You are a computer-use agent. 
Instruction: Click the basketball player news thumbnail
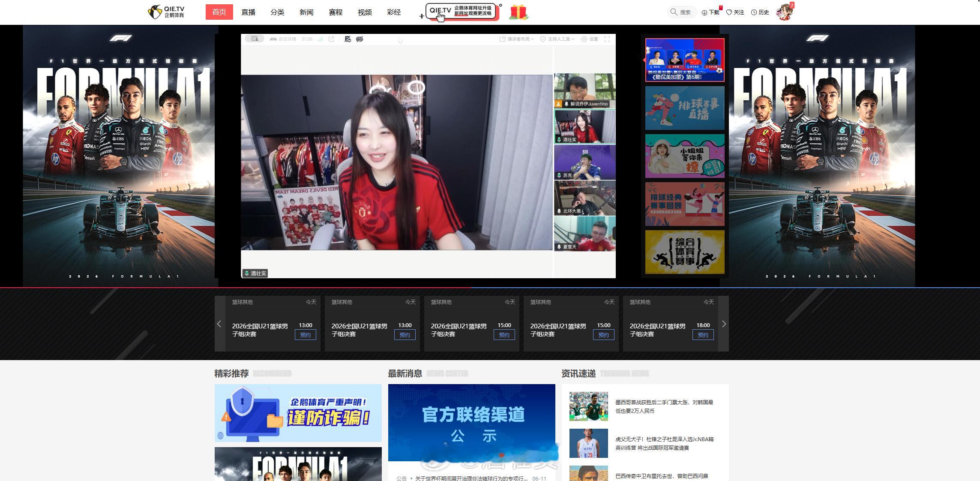click(588, 443)
